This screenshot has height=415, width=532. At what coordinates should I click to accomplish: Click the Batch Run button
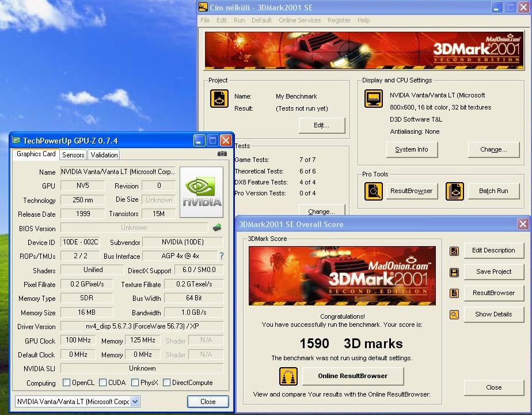click(493, 191)
